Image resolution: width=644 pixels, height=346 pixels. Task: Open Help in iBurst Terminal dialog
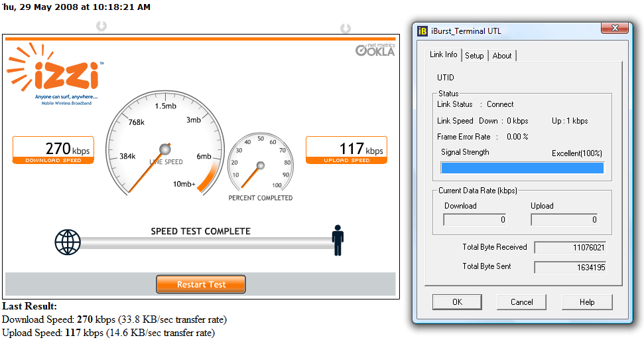tap(587, 302)
